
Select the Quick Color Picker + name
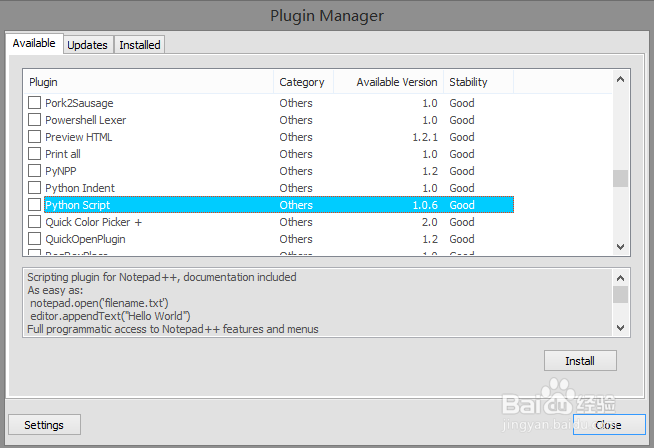(x=94, y=222)
